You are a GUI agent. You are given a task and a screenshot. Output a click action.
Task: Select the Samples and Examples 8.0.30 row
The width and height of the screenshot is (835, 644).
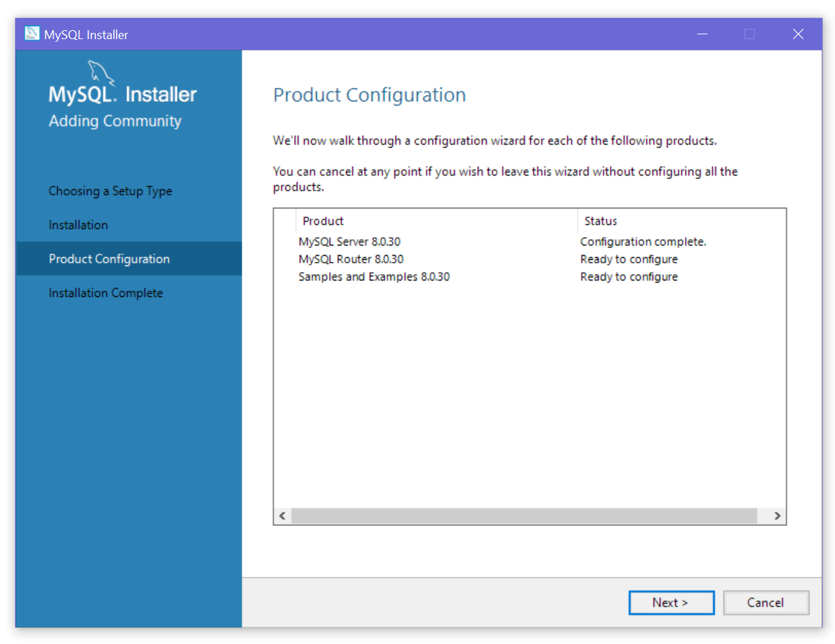[x=529, y=277]
